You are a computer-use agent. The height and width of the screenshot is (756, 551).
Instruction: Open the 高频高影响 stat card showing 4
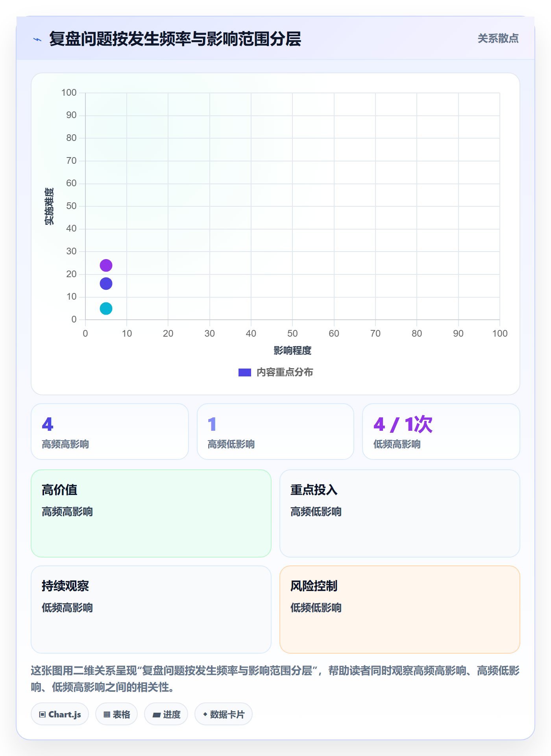pos(110,432)
